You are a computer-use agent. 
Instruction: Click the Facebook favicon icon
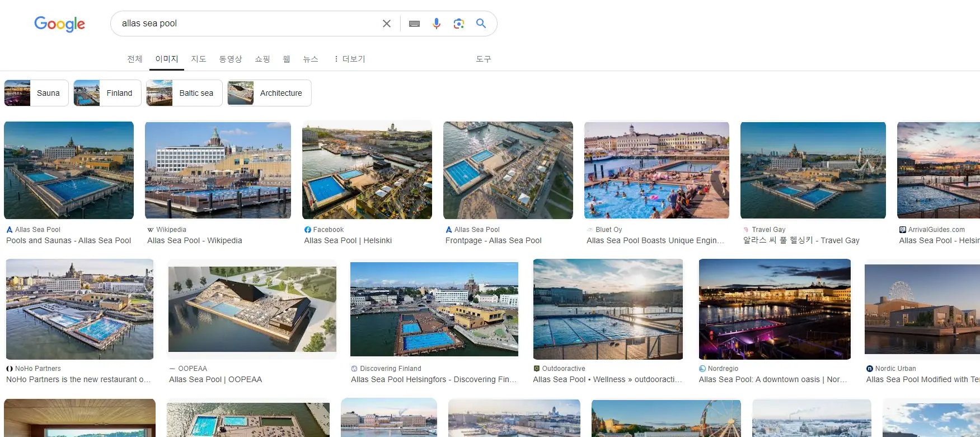pyautogui.click(x=308, y=230)
